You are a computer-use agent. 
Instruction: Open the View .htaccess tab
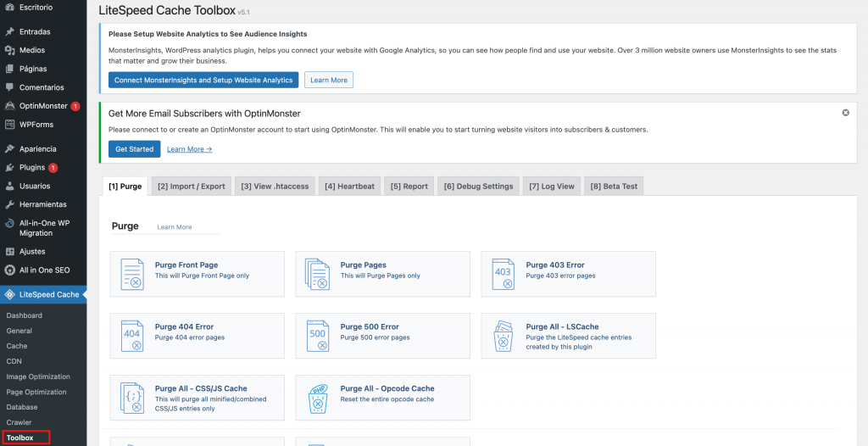tap(275, 187)
